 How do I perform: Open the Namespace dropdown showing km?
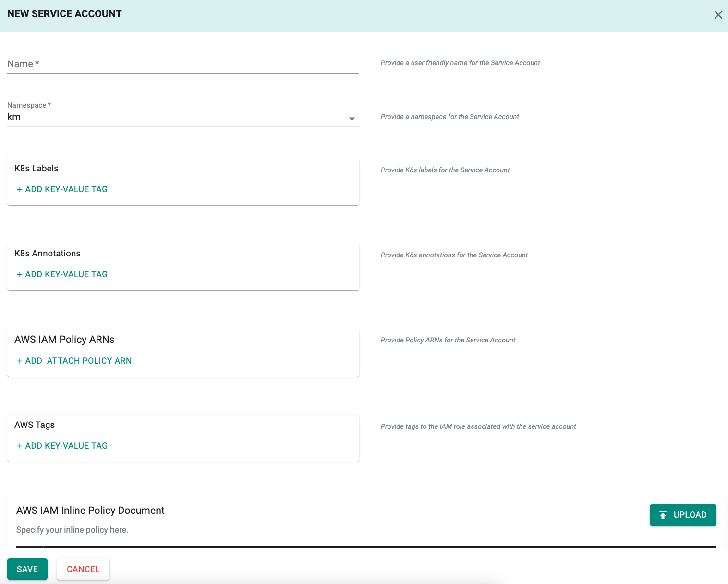pyautogui.click(x=183, y=117)
